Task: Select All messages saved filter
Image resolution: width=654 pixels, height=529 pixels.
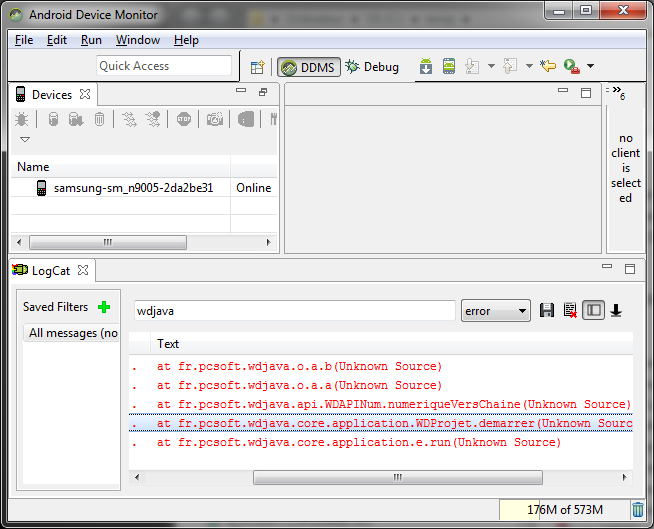Action: (73, 333)
